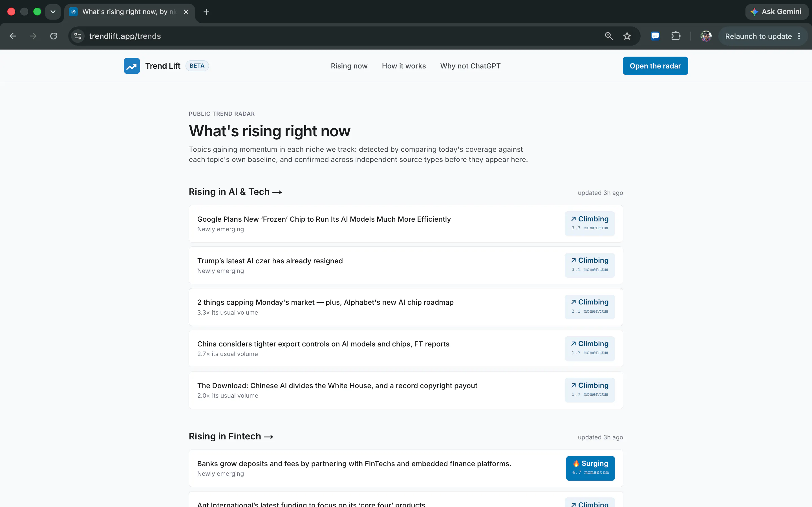
Task: Open the extensions puzzle icon
Action: coord(676,36)
